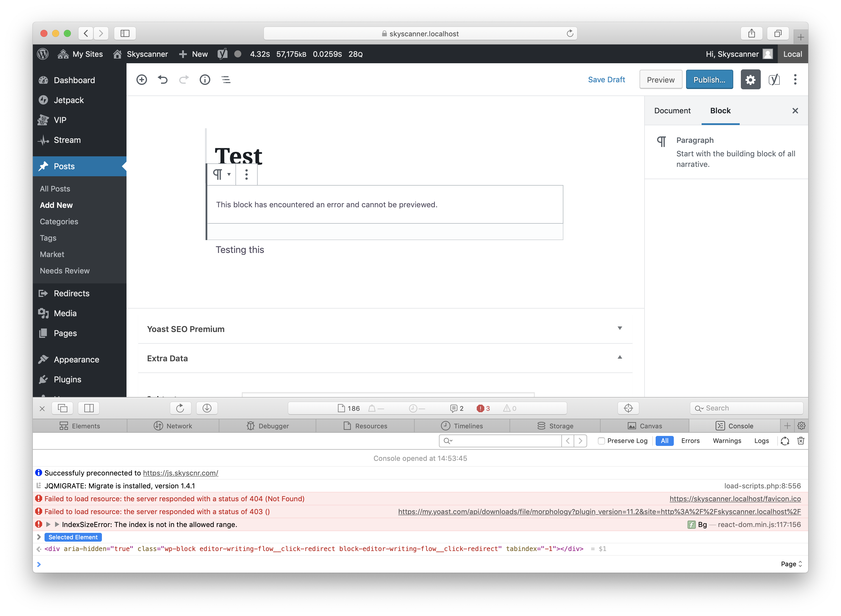
Task: Click the Preview button
Action: click(x=661, y=80)
